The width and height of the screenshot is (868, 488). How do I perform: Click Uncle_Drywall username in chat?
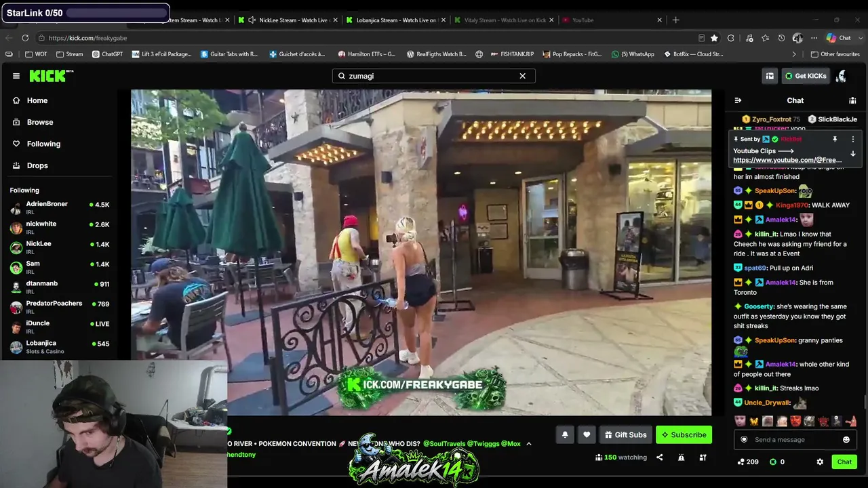tap(767, 403)
